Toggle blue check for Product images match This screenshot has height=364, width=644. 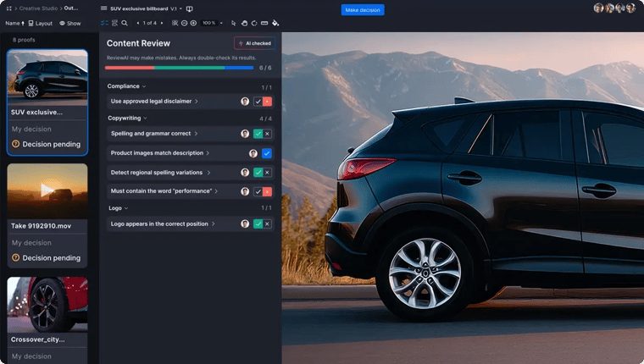tap(267, 153)
